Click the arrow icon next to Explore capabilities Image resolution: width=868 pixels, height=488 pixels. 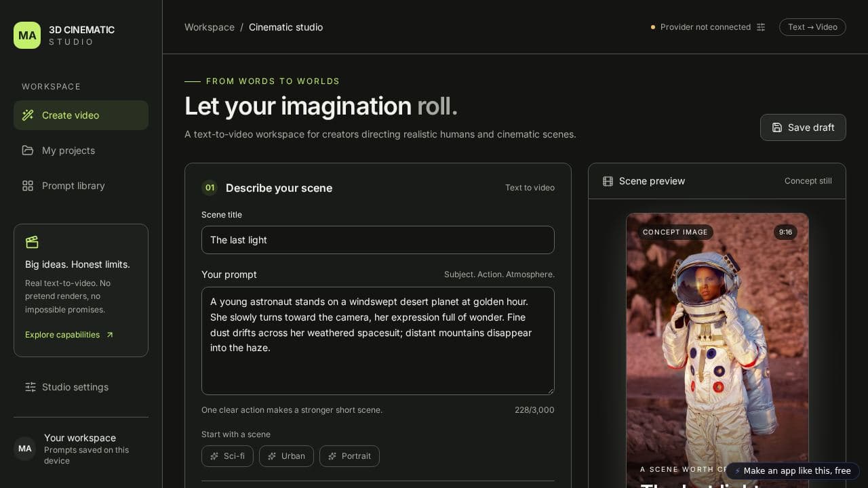pos(110,335)
